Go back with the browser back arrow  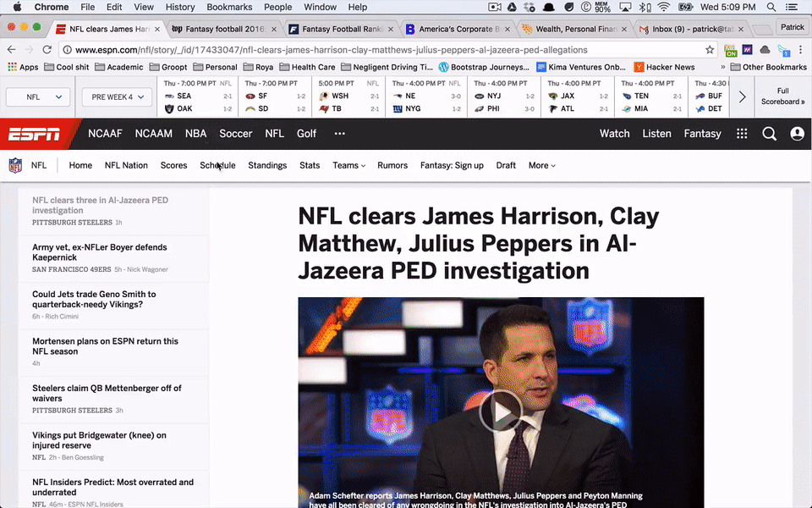[x=11, y=50]
